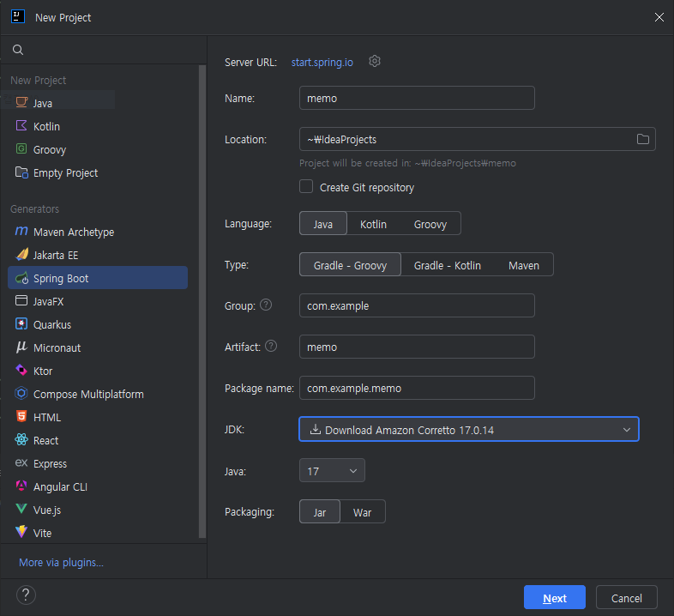674x616 pixels.
Task: Click the React atom icon
Action: [21, 439]
